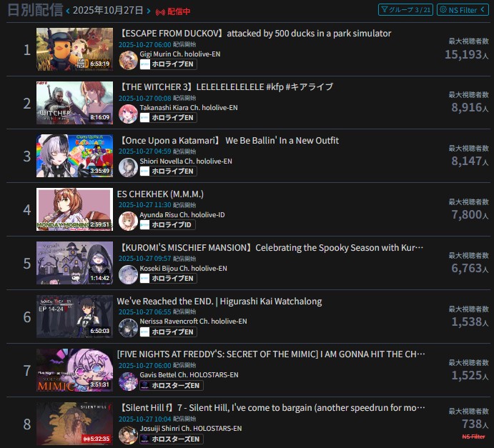Screen dimensions: 494x448
Task: Open the Katamari stream thumbnail
Action: 74,156
